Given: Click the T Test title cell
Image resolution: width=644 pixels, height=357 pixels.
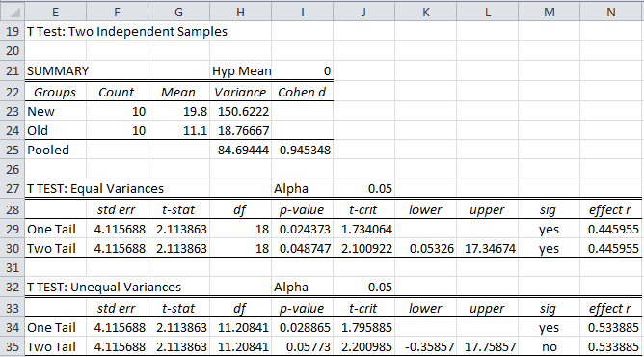Looking at the screenshot, I should (x=127, y=31).
